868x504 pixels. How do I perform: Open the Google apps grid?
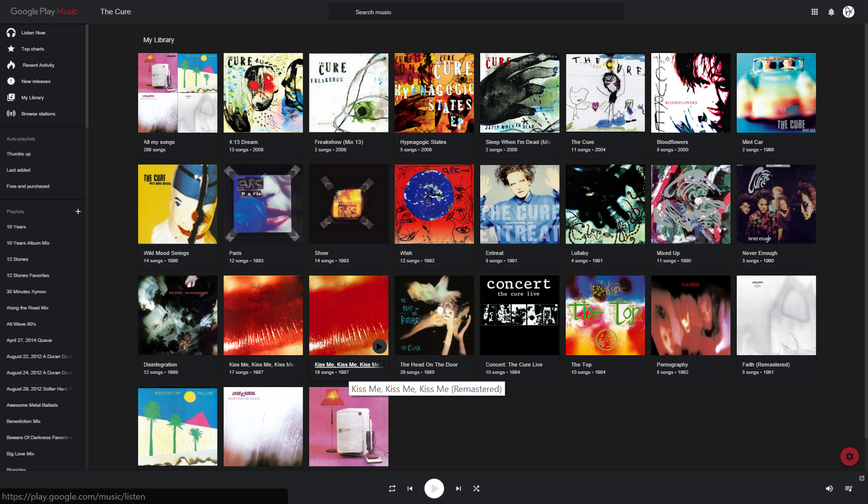point(814,12)
